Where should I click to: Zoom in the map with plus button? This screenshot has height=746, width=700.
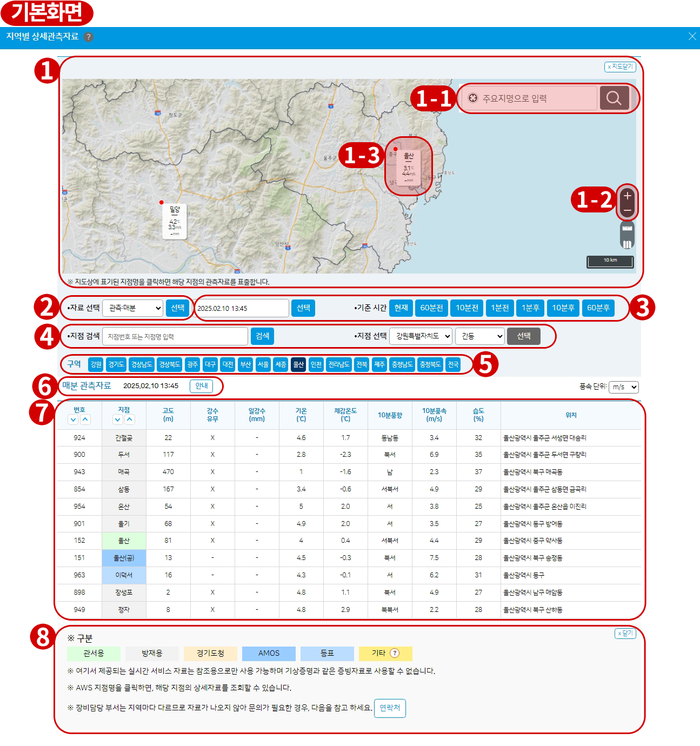(627, 195)
